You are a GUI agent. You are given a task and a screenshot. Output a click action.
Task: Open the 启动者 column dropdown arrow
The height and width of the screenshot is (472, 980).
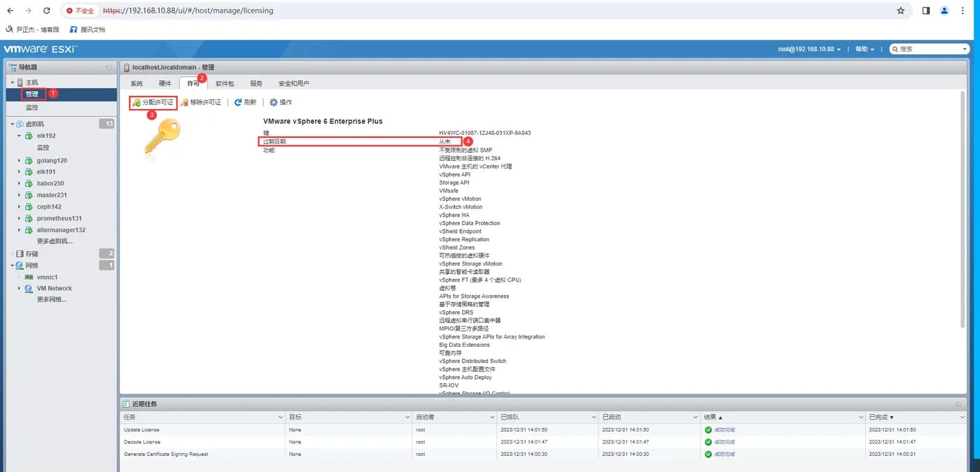tap(492, 417)
